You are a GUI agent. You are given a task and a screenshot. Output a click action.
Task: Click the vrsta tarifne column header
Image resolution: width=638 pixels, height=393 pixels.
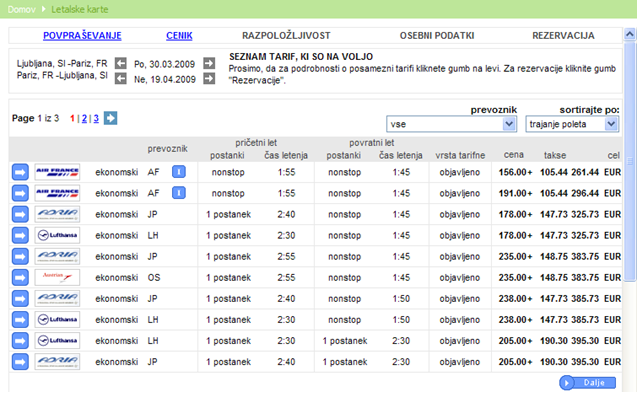(460, 155)
